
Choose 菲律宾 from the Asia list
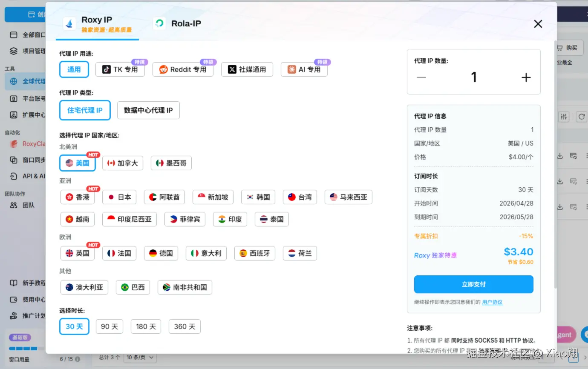coord(185,219)
